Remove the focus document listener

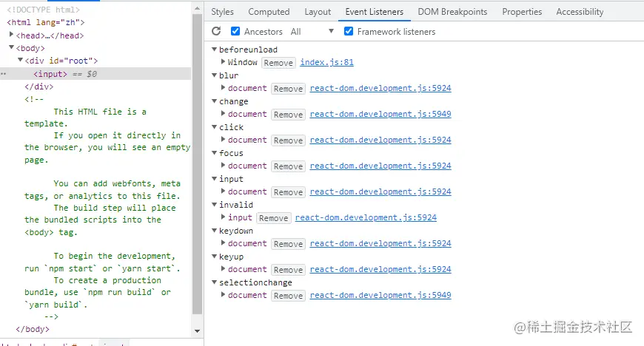[288, 166]
